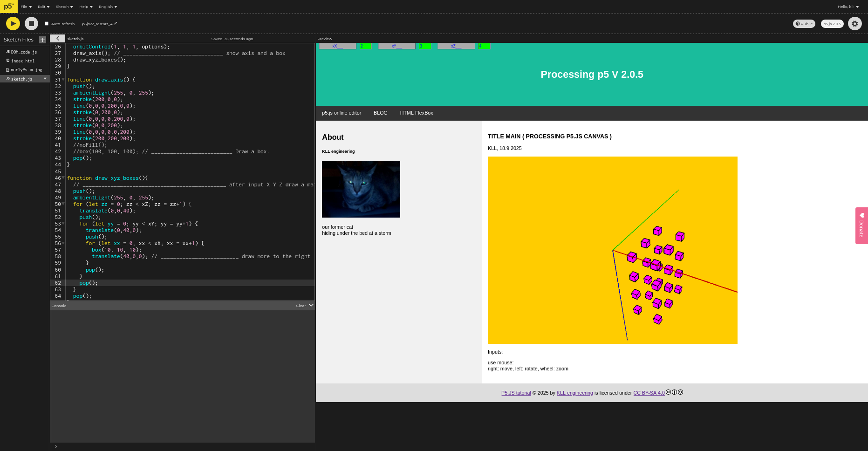
Task: Click the p5 logo icon
Action: [8, 7]
